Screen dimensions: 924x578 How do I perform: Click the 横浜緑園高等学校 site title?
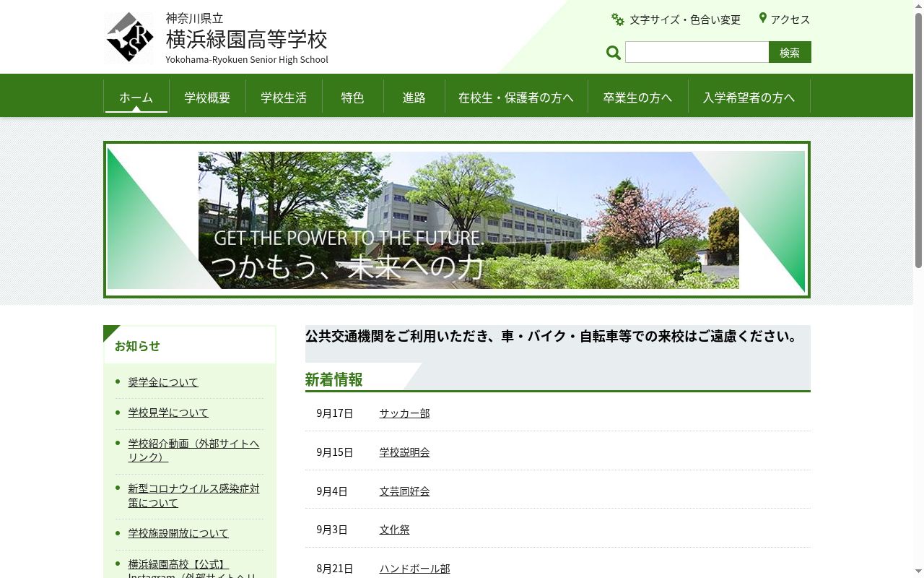pos(246,39)
